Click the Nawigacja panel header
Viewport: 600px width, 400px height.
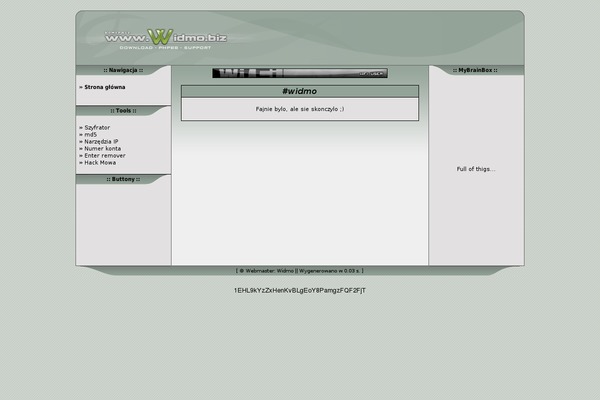(123, 71)
